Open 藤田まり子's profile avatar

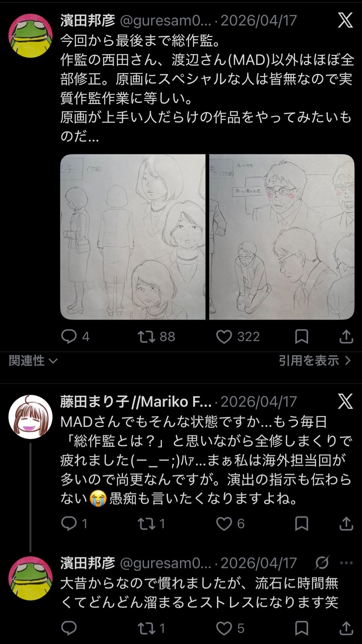point(31,417)
